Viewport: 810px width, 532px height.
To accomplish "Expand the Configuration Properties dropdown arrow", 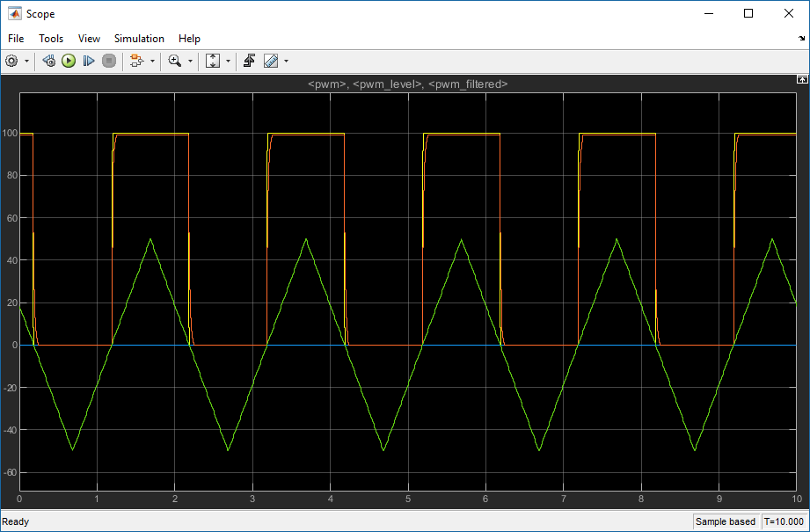I will 26,61.
